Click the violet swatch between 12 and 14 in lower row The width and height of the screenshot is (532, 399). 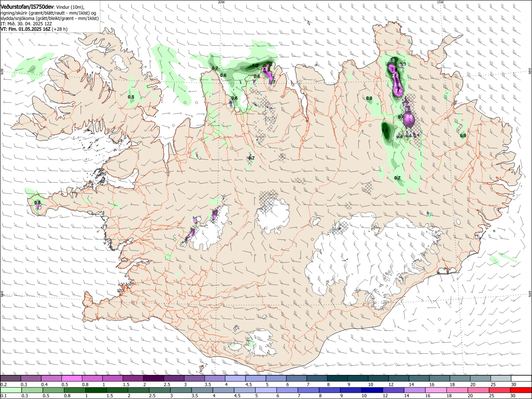[x=394, y=390]
